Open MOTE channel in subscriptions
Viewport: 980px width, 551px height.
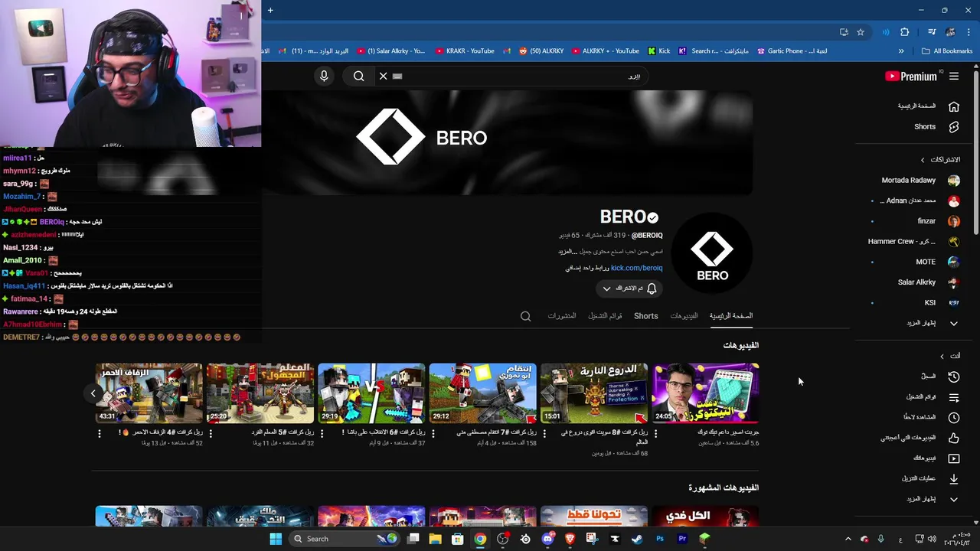pyautogui.click(x=937, y=262)
